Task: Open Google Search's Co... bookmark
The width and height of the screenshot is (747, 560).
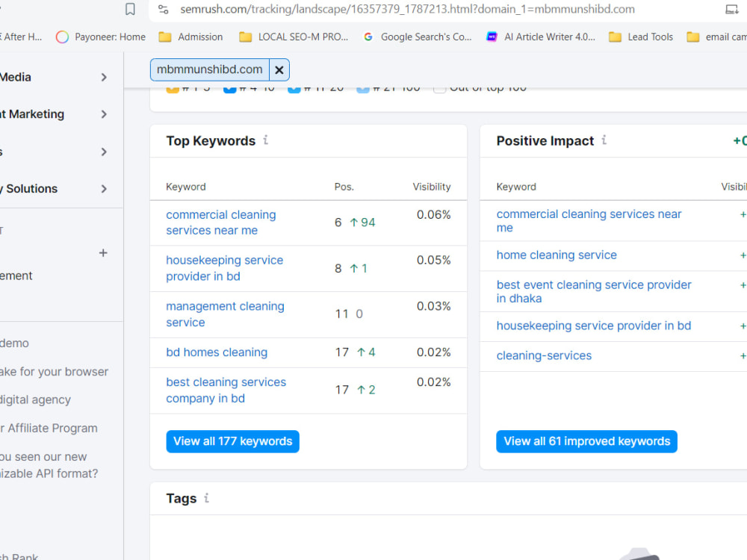Action: point(418,37)
